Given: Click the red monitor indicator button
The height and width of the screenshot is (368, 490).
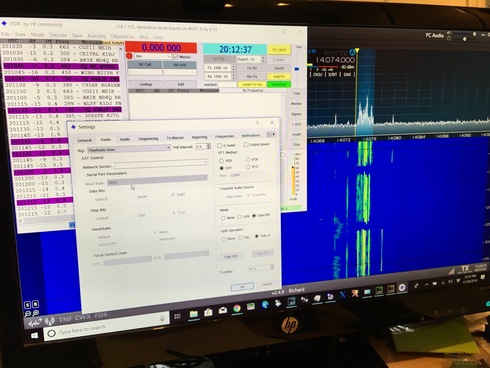Looking at the screenshot, I should click(x=129, y=56).
